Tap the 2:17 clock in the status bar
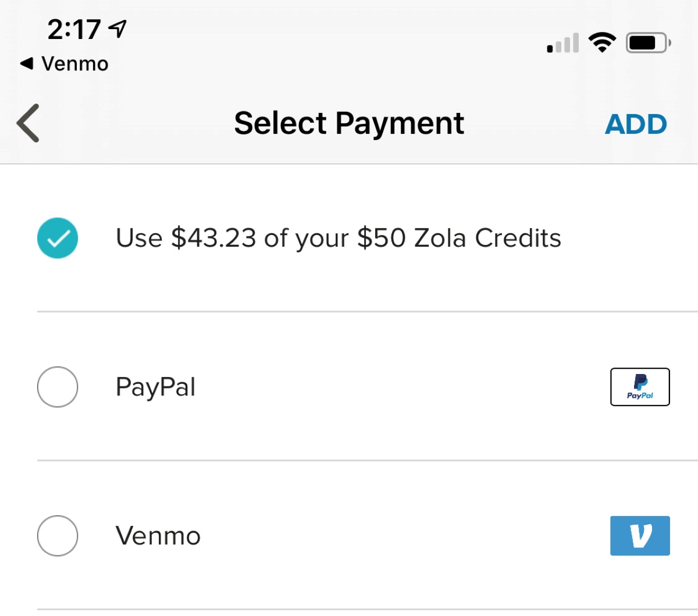 point(74,29)
